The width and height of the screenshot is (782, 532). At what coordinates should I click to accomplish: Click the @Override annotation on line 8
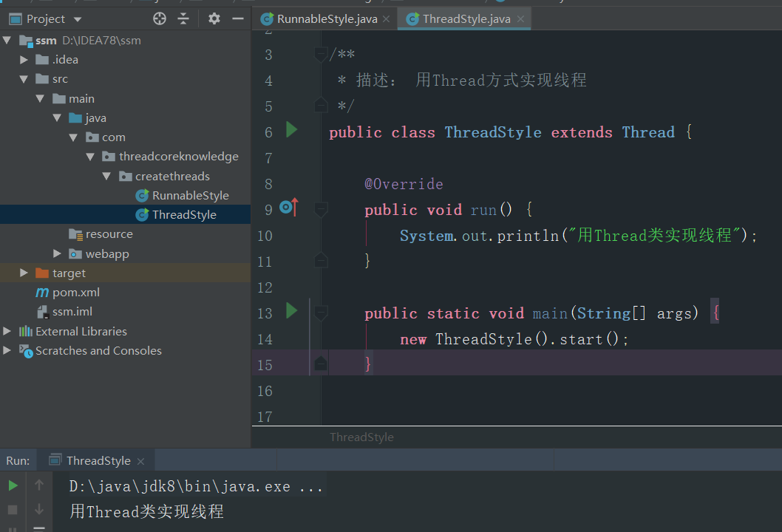[x=404, y=184]
